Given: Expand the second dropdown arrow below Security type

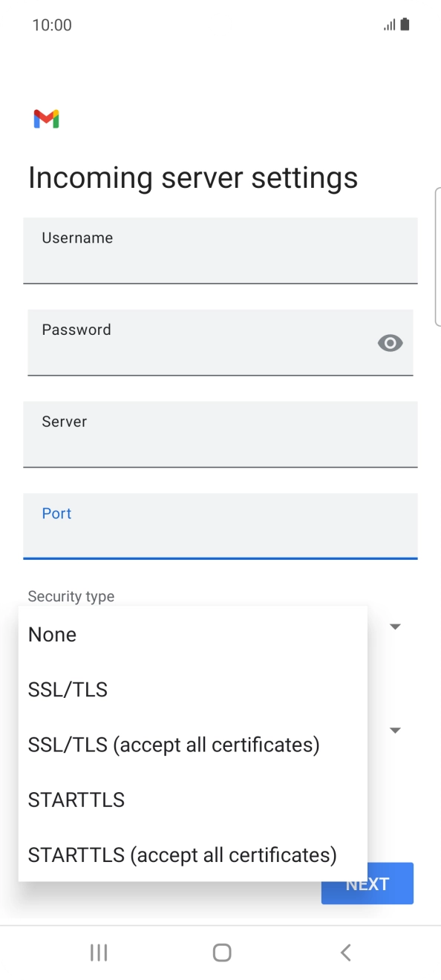Looking at the screenshot, I should (396, 731).
